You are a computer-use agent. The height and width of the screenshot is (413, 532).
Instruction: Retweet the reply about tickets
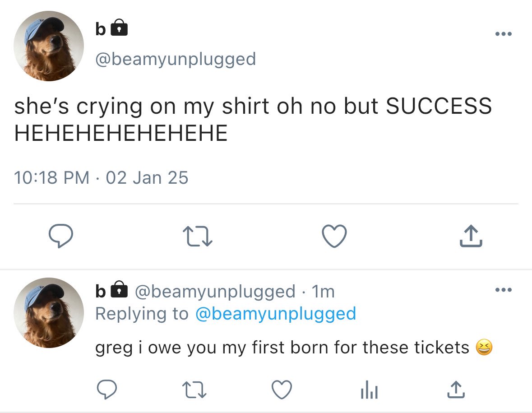pos(194,390)
